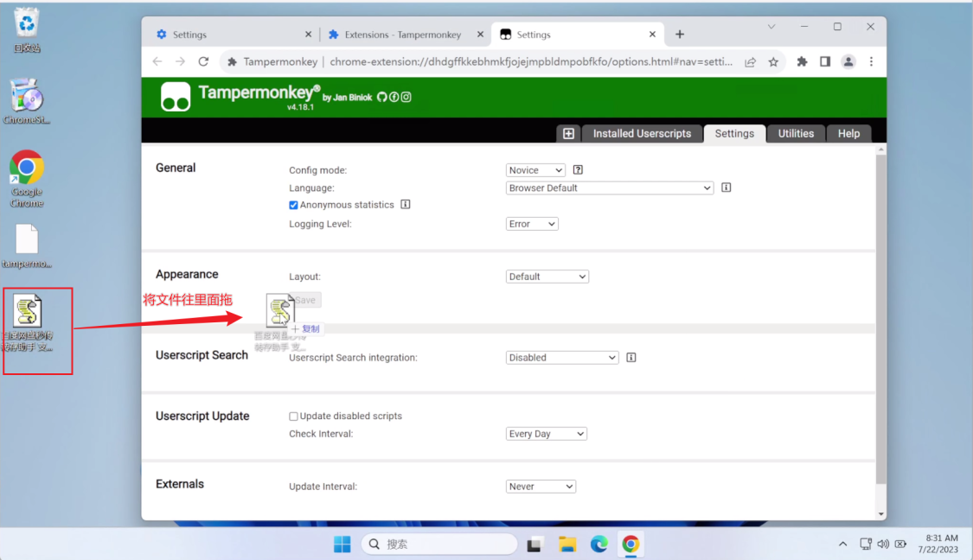The image size is (973, 560).
Task: Open a new browser tab with the plus button
Action: point(680,35)
